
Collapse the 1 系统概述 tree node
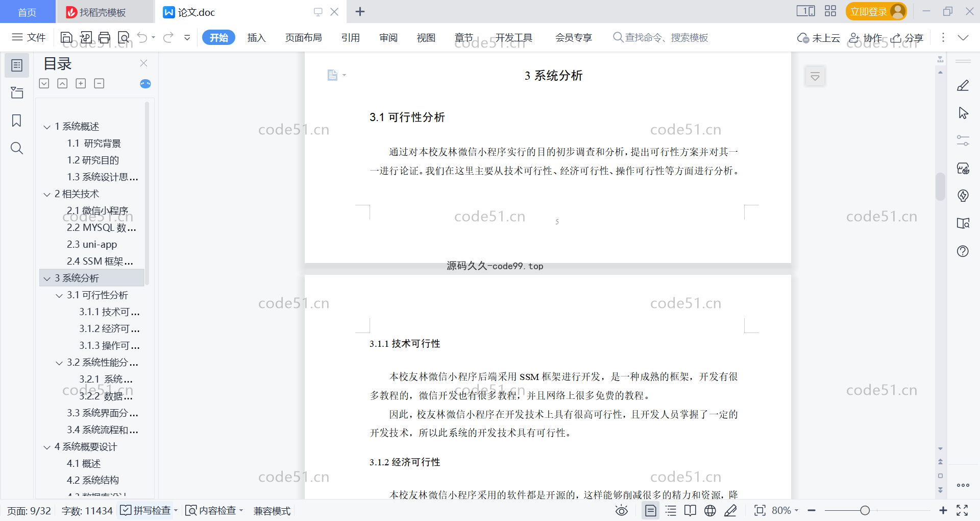pos(47,127)
